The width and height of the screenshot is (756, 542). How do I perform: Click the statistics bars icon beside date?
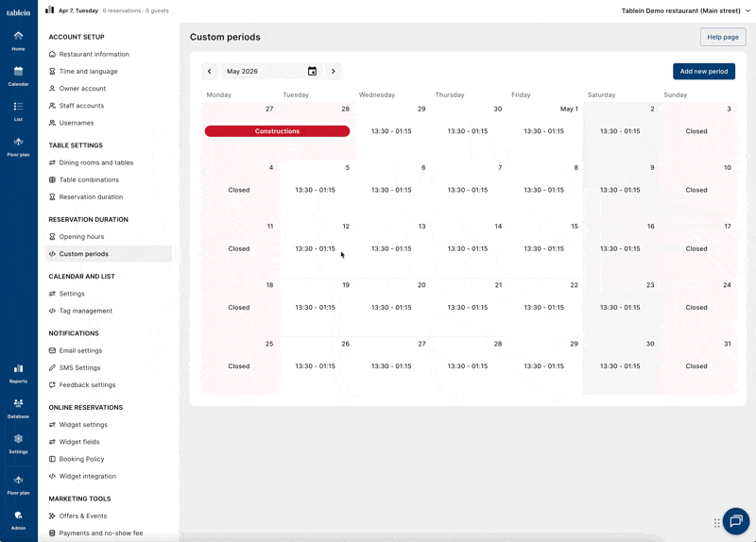coord(49,10)
